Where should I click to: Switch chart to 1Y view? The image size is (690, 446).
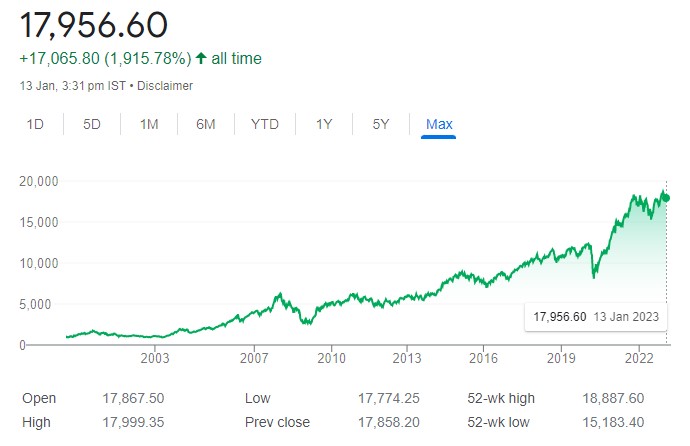point(324,124)
